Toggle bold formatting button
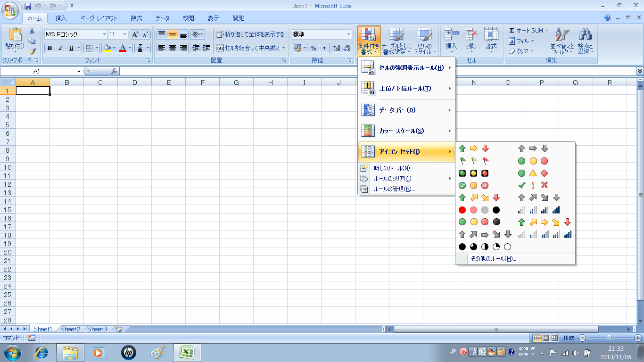The image size is (644, 362). click(50, 48)
